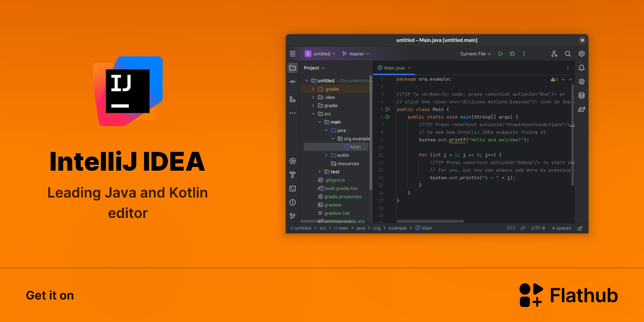The image size is (644, 322).
Task: Open editor tab options kebab menu
Action: pos(568,68)
